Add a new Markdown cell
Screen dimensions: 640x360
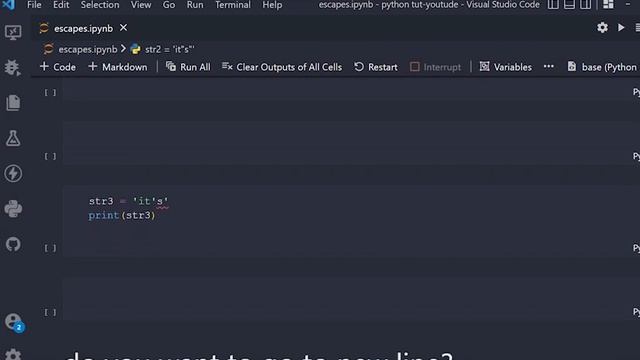(x=118, y=67)
